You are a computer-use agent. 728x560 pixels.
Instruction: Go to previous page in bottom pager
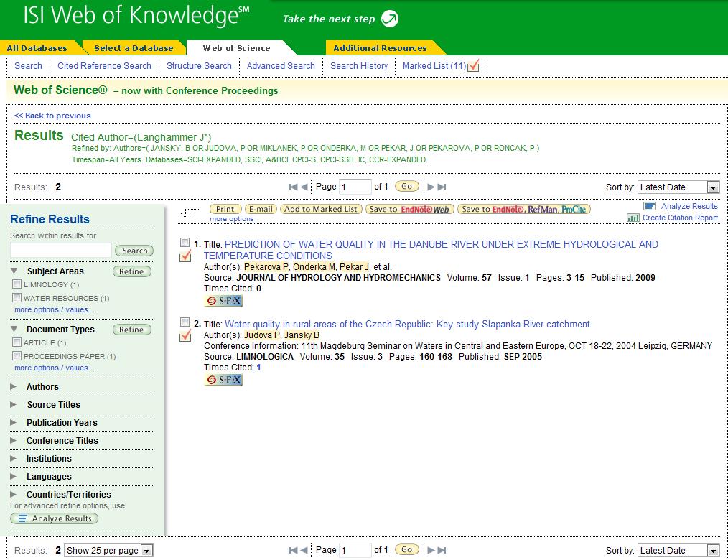(304, 550)
